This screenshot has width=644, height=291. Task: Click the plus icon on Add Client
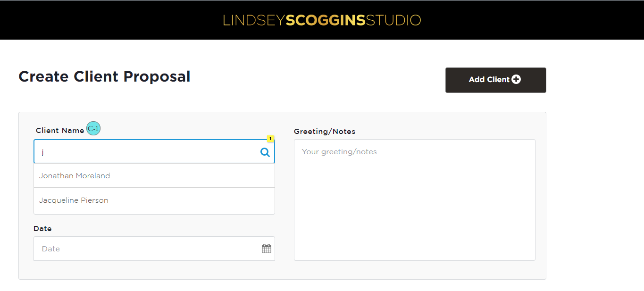(516, 80)
